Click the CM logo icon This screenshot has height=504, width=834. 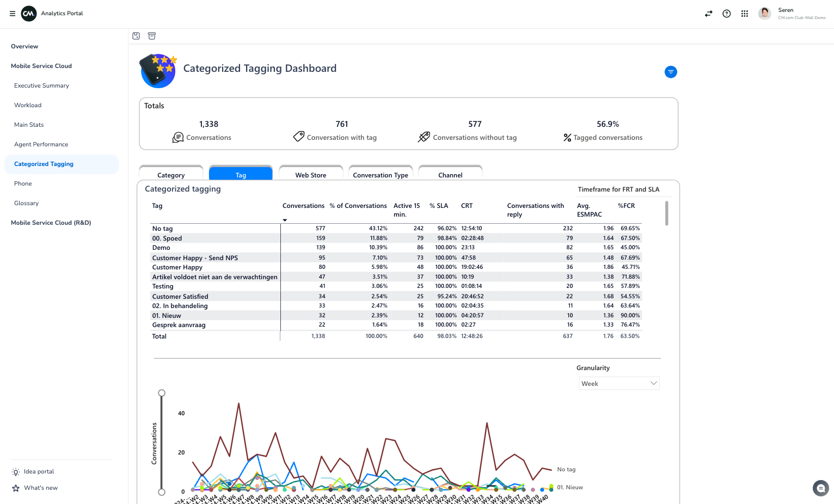click(28, 14)
